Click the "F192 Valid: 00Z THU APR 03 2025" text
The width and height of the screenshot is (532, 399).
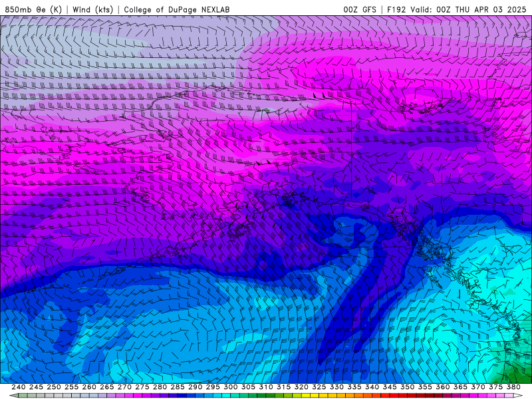pos(457,9)
